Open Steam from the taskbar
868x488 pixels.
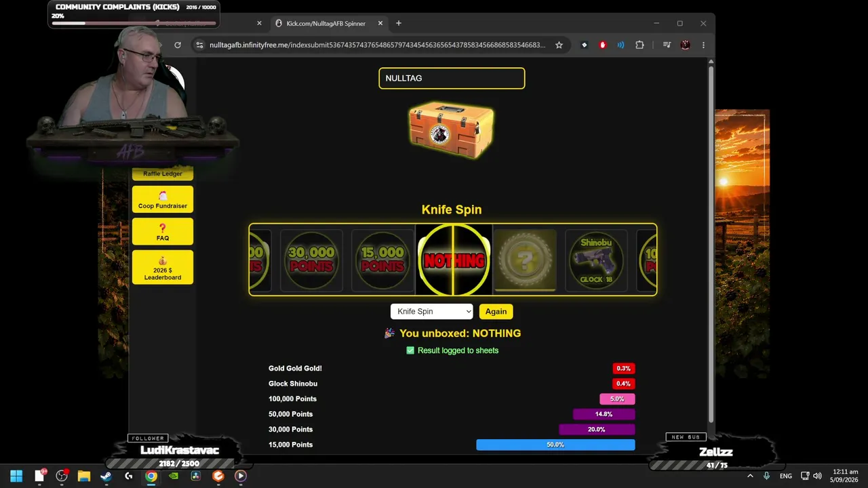coord(106,476)
